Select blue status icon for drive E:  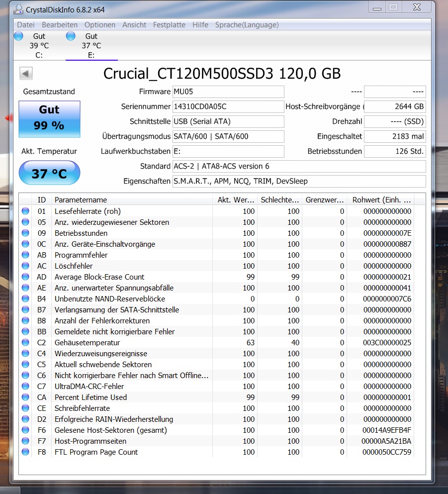coord(71,36)
